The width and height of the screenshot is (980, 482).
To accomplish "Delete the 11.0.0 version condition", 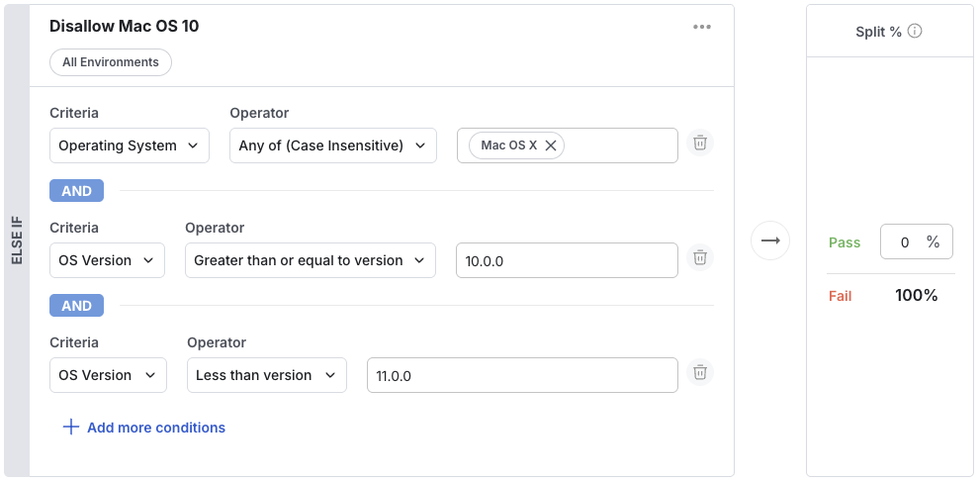I will (x=700, y=373).
